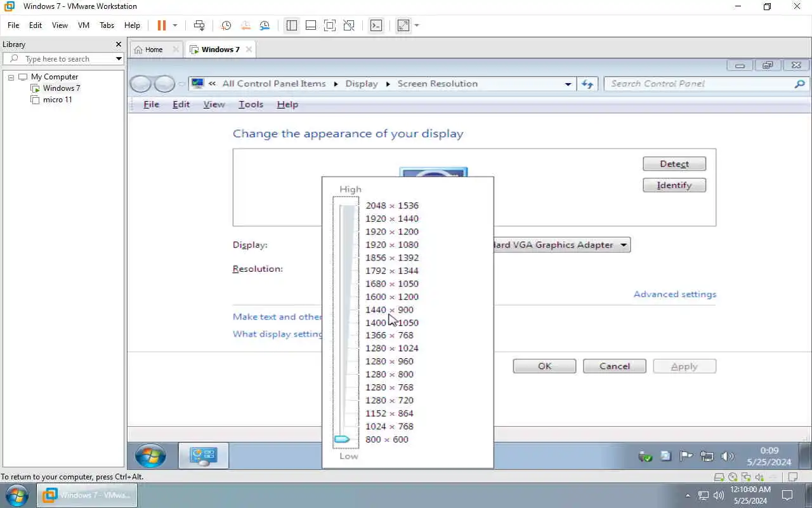Click the Unity mode icon
Viewport: 812px width, 508px height.
pyautogui.click(x=349, y=25)
